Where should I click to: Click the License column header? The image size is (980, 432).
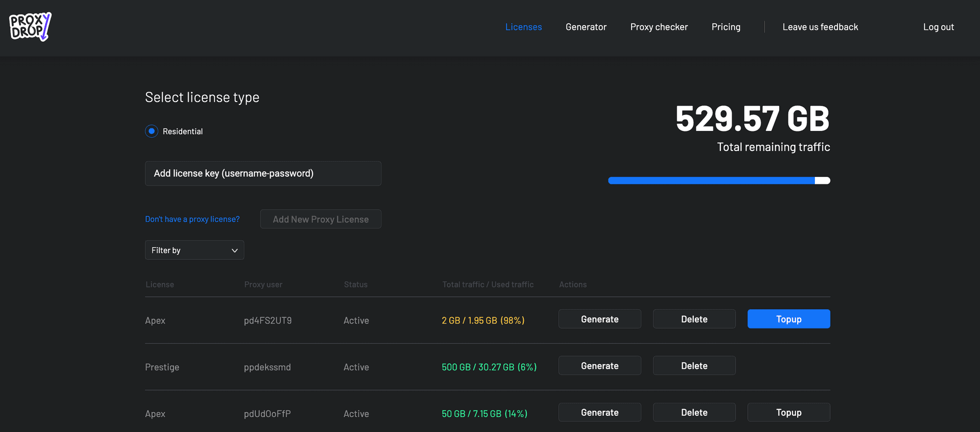[x=160, y=284]
